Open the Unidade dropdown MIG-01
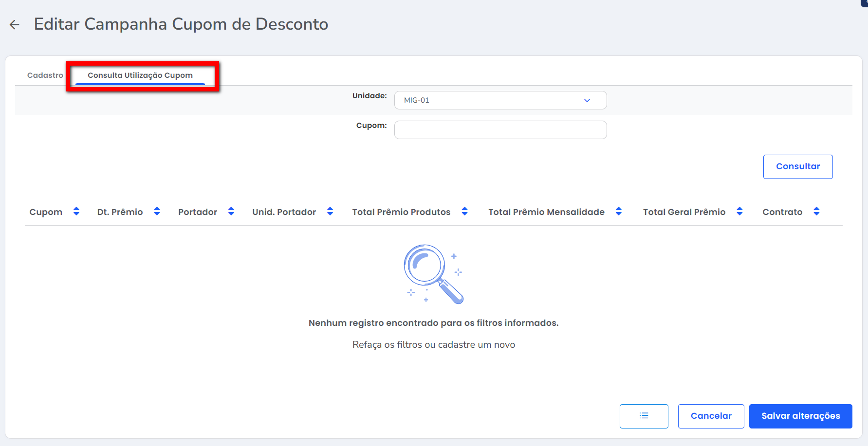The width and height of the screenshot is (868, 446). pos(492,100)
